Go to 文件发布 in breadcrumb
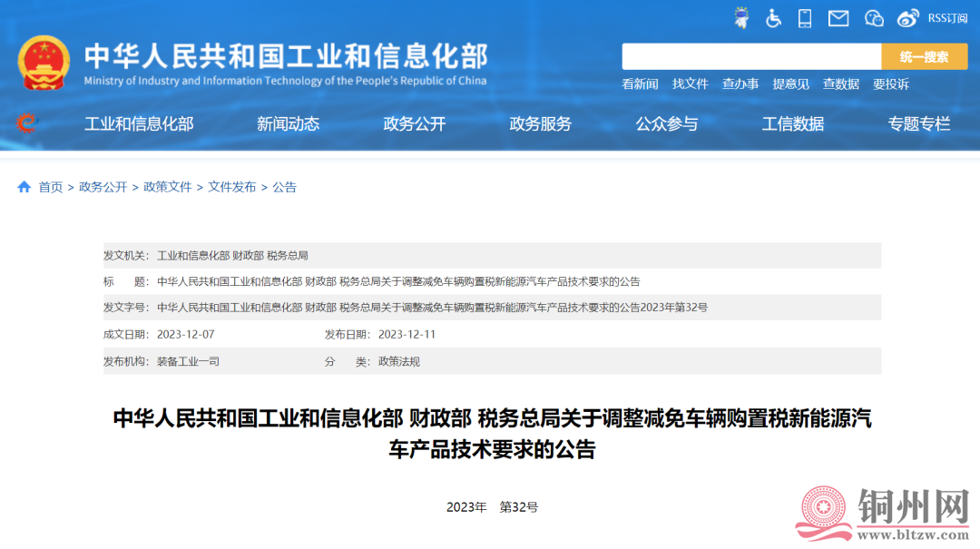This screenshot has width=980, height=549. click(x=232, y=187)
